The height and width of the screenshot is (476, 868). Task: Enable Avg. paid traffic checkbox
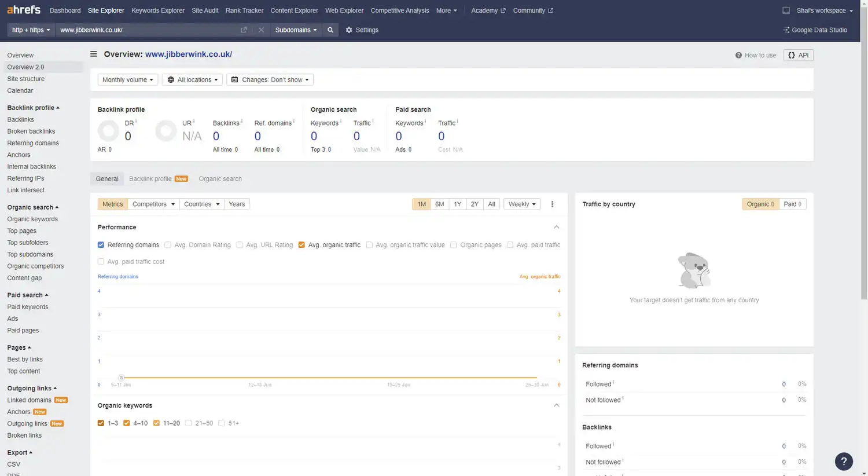tap(510, 245)
